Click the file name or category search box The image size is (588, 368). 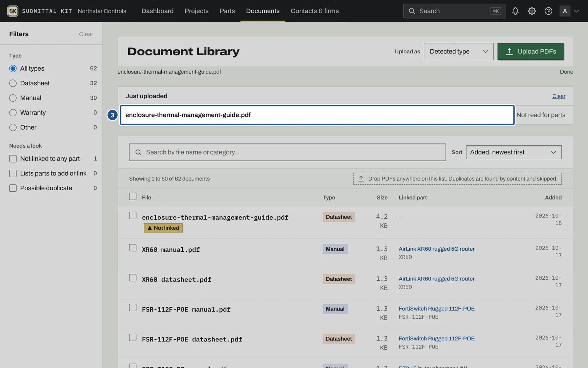[287, 152]
